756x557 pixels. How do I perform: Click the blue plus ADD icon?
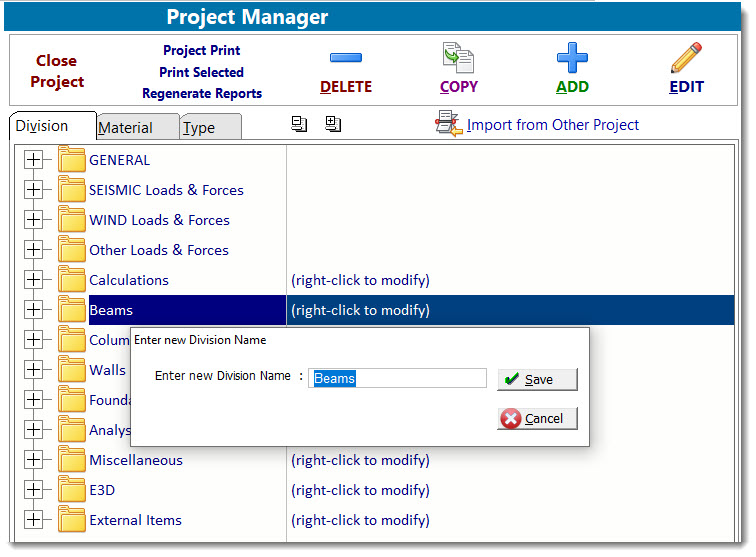[572, 58]
